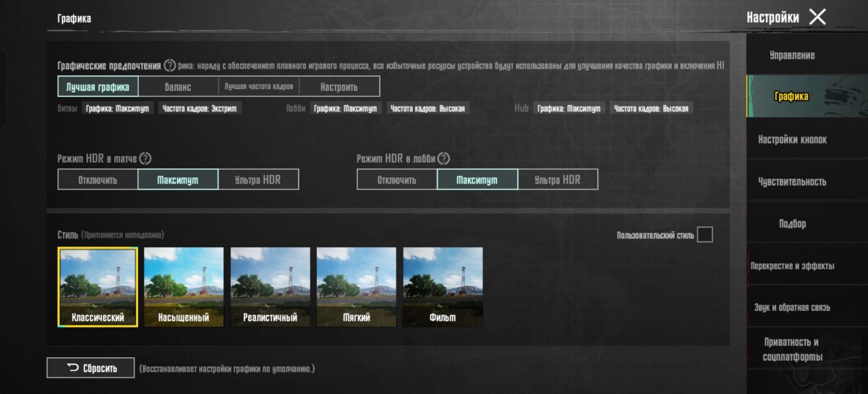Switch to the Чувствительность tab
Image resolution: width=868 pixels, height=394 pixels.
click(792, 181)
